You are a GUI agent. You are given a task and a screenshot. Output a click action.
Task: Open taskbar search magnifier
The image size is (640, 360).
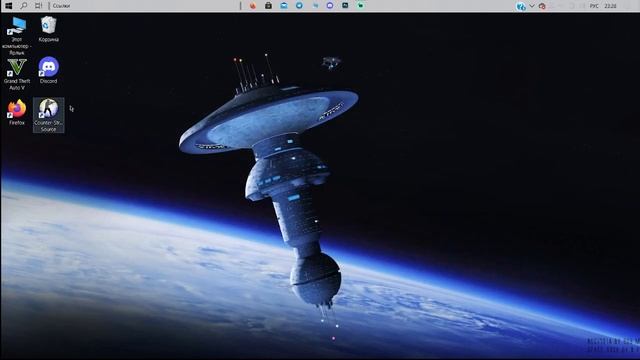click(24, 6)
